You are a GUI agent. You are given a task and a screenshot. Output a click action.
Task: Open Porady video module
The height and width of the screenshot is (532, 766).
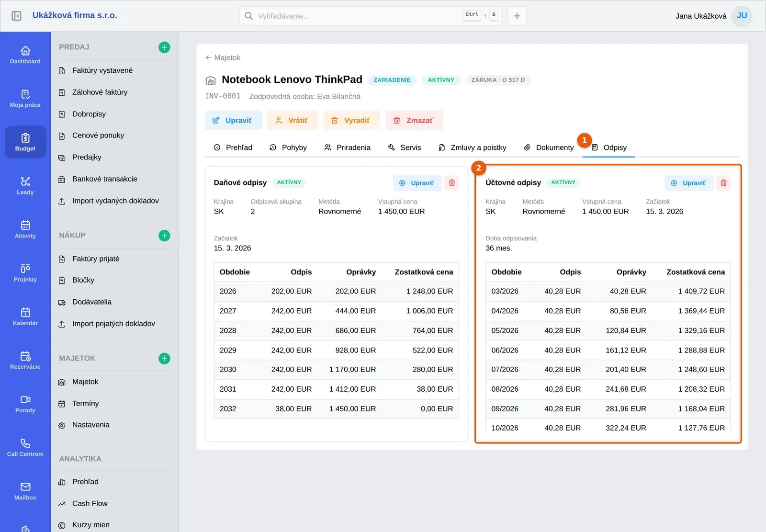point(25,404)
